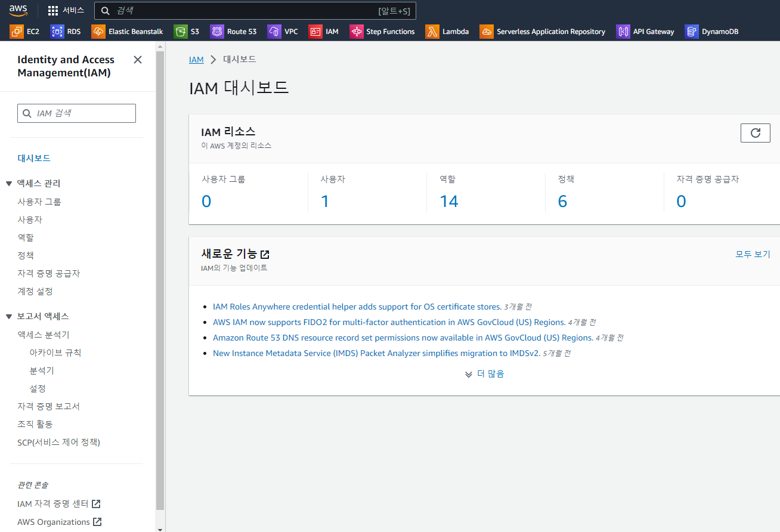Click the magnifier icon in the top search bar
Screen dimensions: 780x532
point(106,11)
